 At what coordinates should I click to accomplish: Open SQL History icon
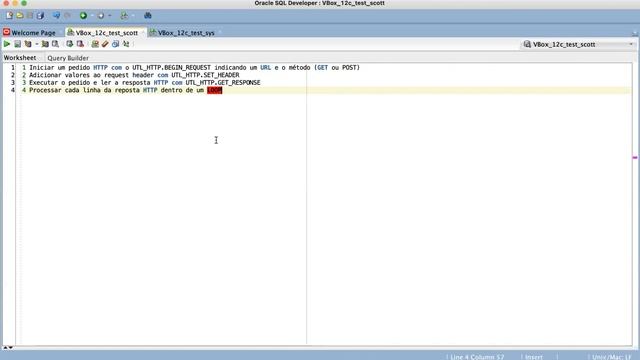(x=116, y=44)
